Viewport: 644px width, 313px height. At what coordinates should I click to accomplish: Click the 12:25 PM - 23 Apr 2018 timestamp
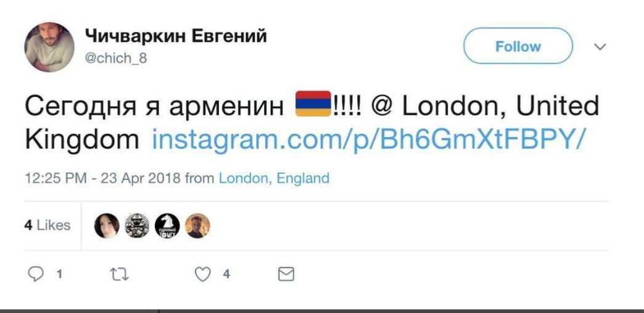pos(102,178)
